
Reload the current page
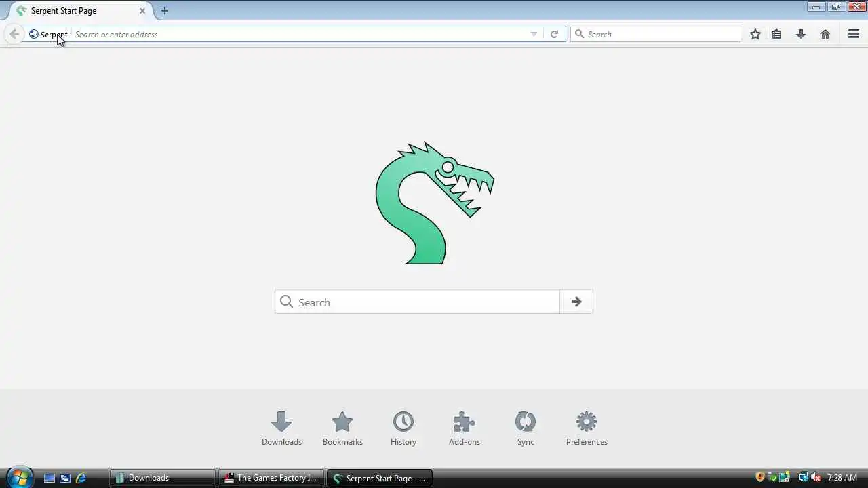[x=554, y=34]
